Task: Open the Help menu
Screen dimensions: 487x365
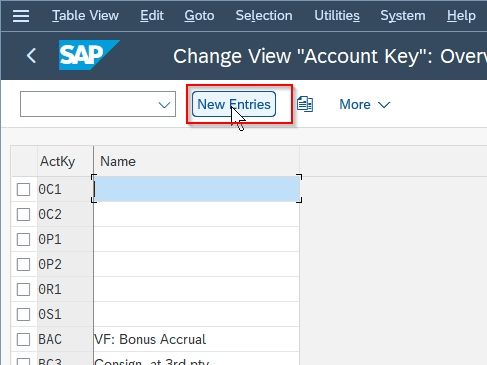Action: (x=461, y=16)
